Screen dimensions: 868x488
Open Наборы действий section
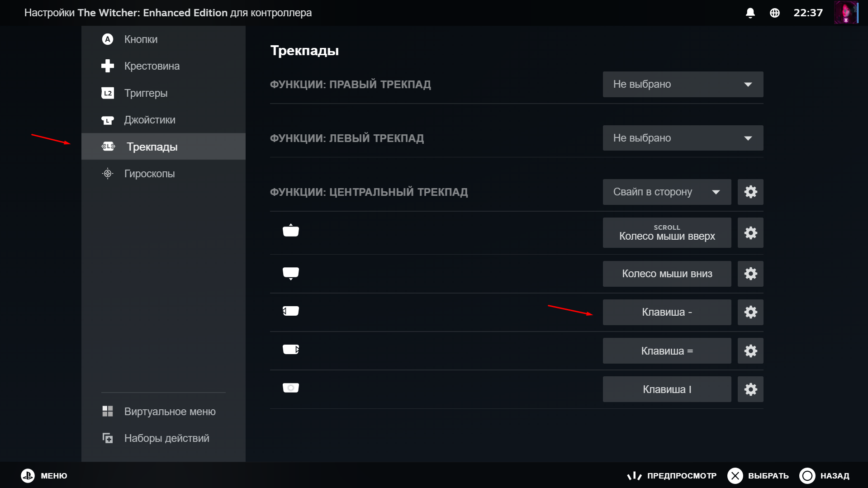click(x=166, y=438)
